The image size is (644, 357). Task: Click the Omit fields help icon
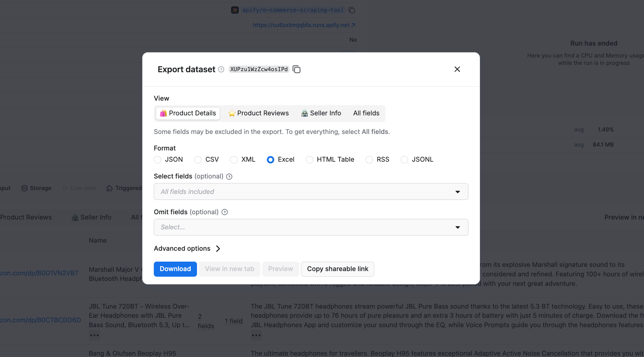(x=224, y=212)
